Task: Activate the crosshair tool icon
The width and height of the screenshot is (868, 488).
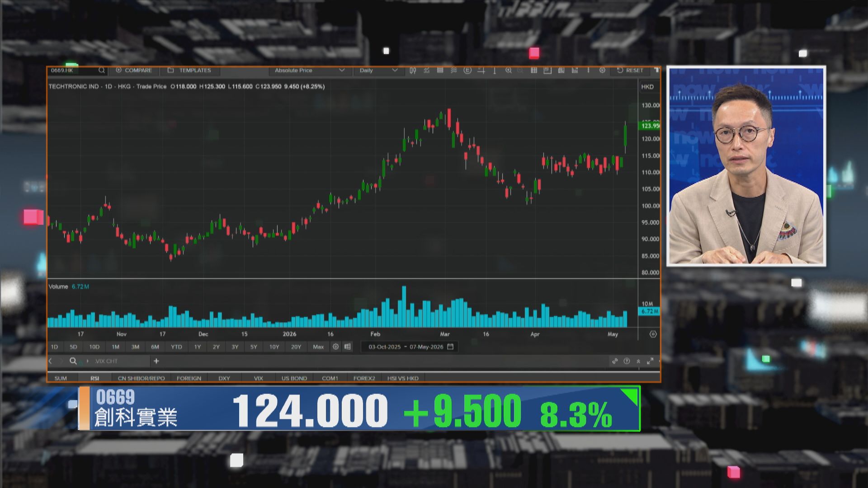Action: [x=481, y=70]
